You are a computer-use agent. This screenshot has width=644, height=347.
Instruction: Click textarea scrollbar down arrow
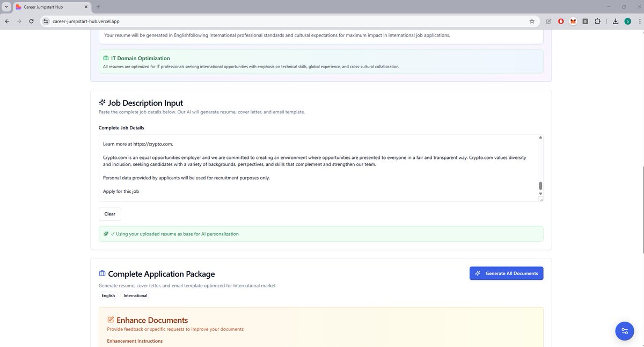540,193
